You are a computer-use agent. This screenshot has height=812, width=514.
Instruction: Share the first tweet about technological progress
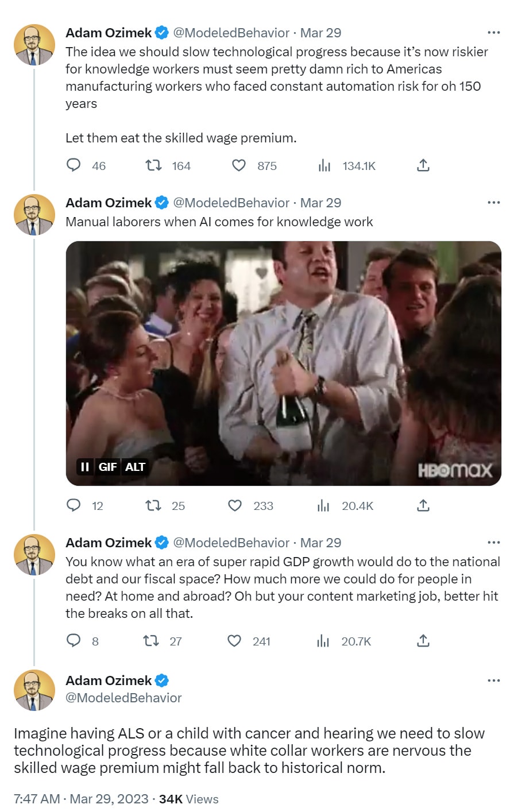point(423,165)
